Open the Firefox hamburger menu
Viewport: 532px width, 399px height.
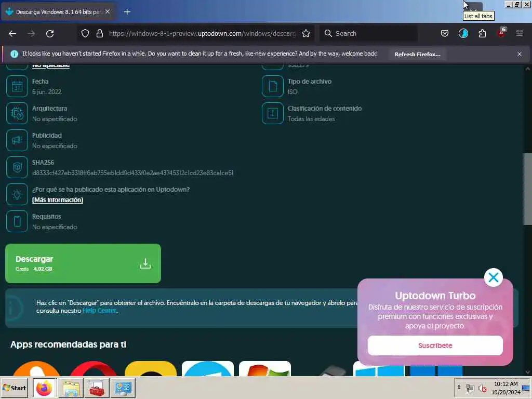coord(520,33)
